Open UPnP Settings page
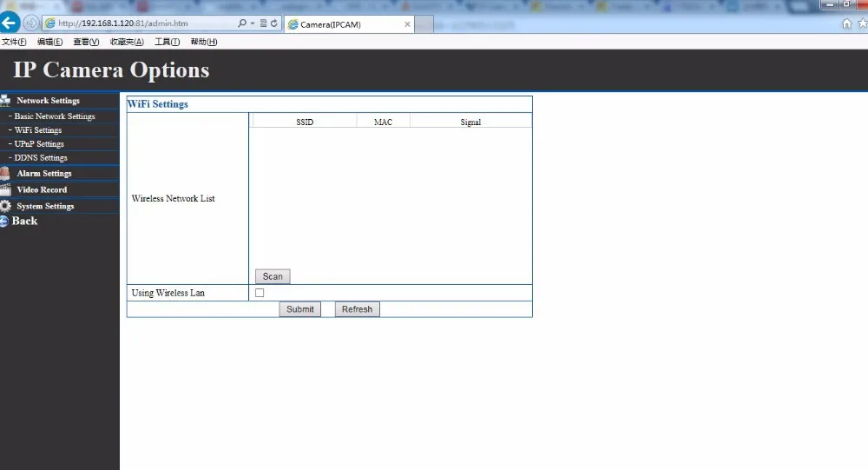Screen dimensions: 868x470 (39, 144)
